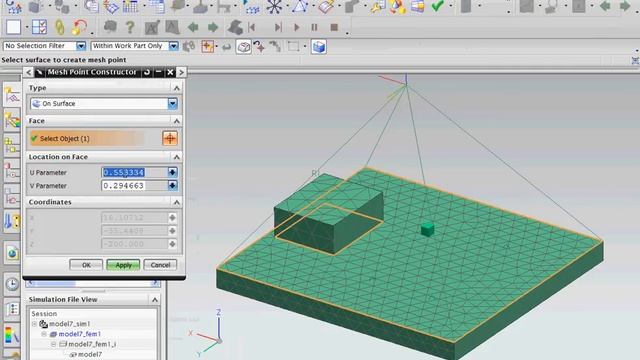640x360 pixels.
Task: Collapse the model7_sim1 tree node
Action: click(35, 324)
